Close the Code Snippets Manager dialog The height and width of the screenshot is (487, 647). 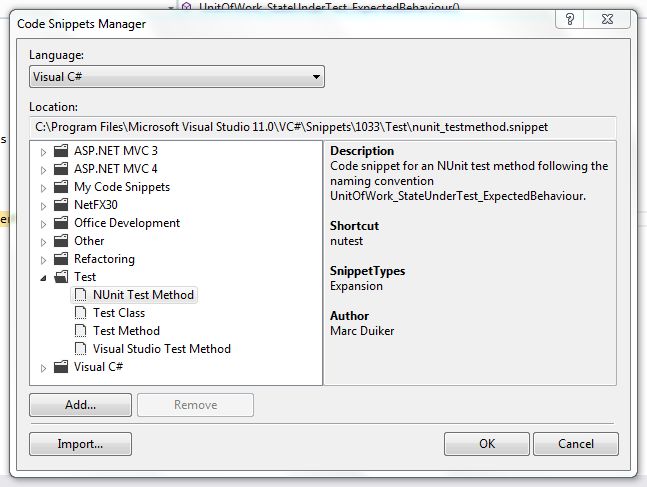[x=607, y=19]
